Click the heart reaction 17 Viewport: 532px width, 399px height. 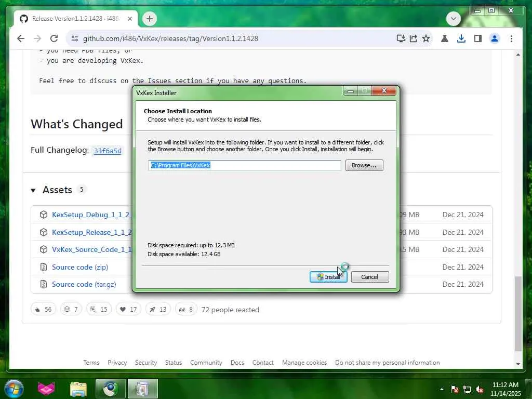coord(128,310)
